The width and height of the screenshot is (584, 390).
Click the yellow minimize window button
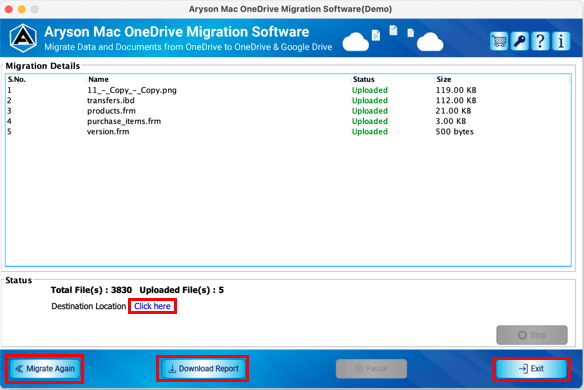pos(22,9)
